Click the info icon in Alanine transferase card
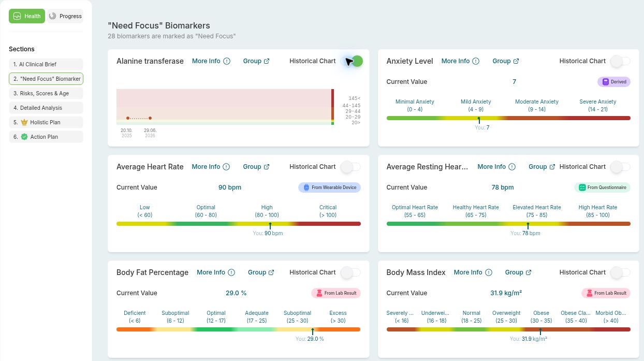The width and height of the screenshot is (644, 361). pos(227,61)
